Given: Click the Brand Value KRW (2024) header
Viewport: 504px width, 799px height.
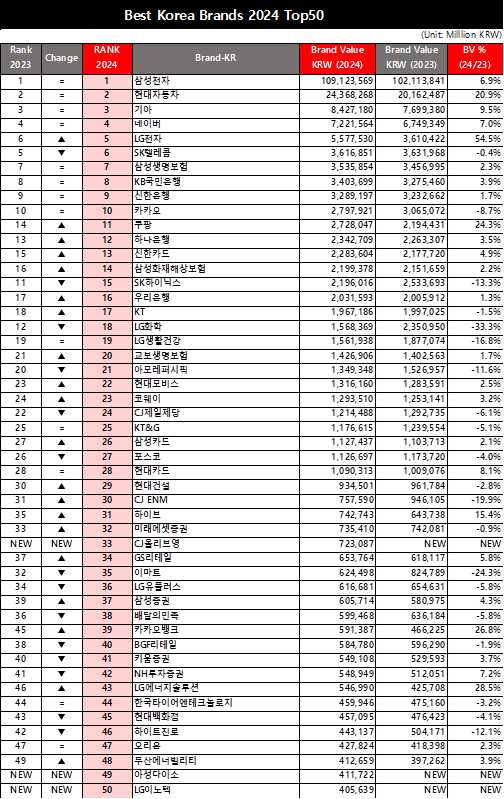Looking at the screenshot, I should [x=337, y=59].
